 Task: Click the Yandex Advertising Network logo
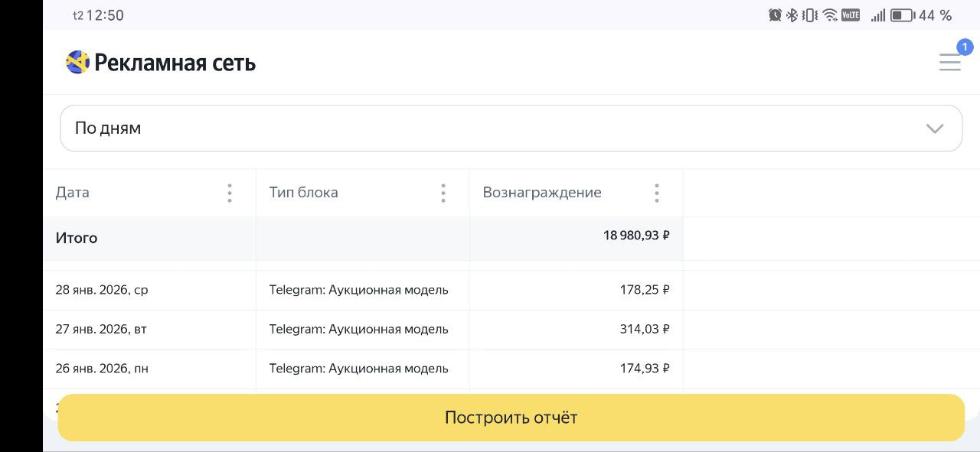tap(78, 62)
